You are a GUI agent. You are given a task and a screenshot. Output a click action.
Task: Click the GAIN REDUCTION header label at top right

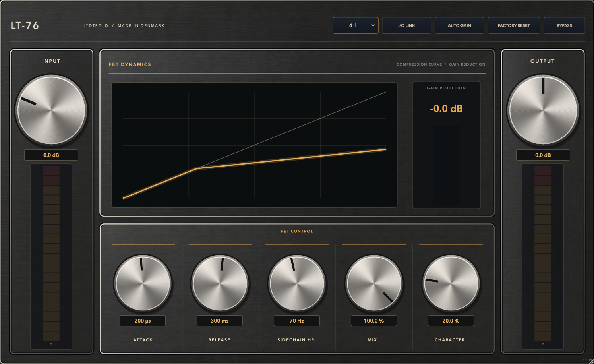467,64
